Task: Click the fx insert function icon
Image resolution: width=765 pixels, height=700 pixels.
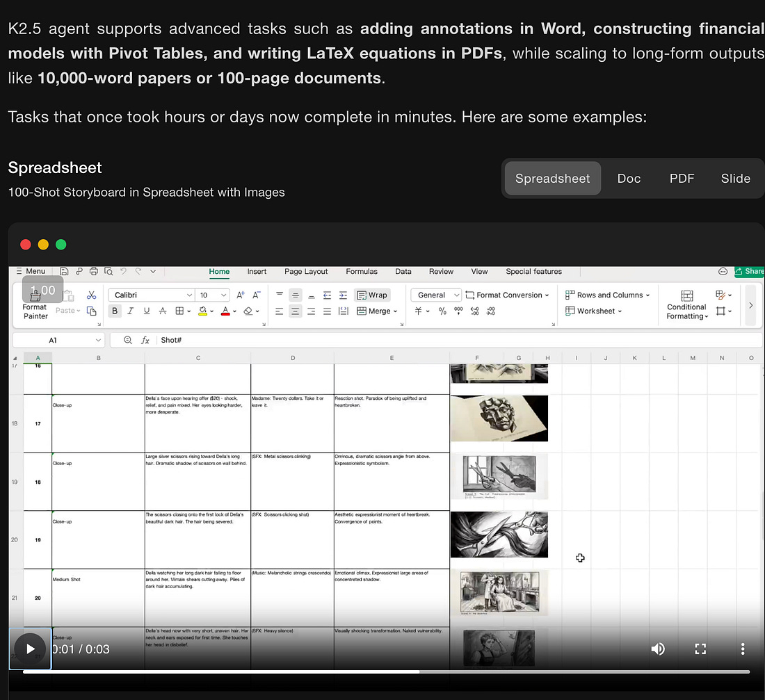Action: 145,340
